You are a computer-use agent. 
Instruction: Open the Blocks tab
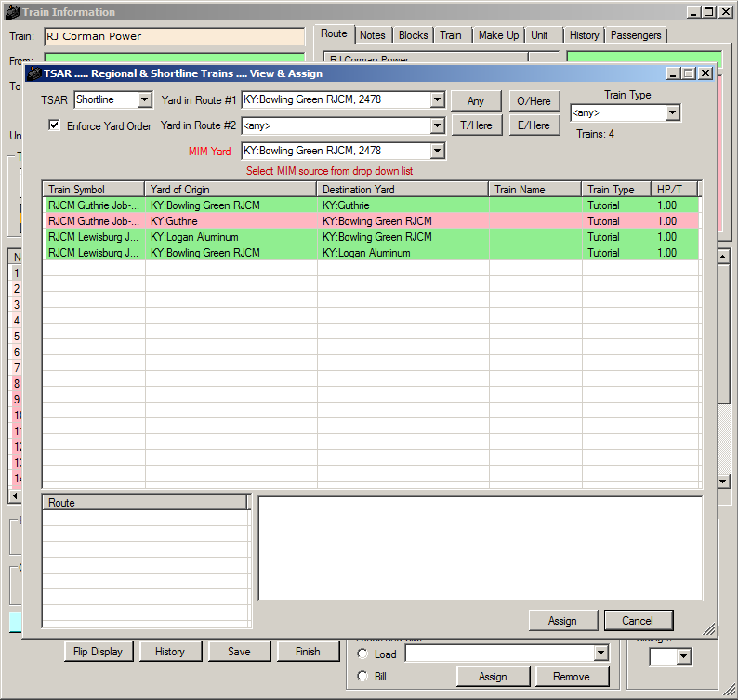pyautogui.click(x=414, y=35)
